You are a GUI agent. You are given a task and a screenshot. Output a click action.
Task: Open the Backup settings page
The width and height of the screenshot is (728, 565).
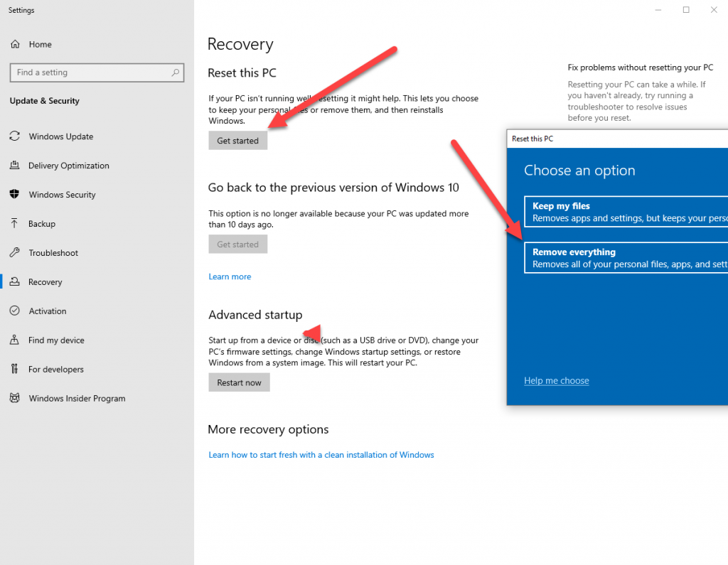pos(42,224)
